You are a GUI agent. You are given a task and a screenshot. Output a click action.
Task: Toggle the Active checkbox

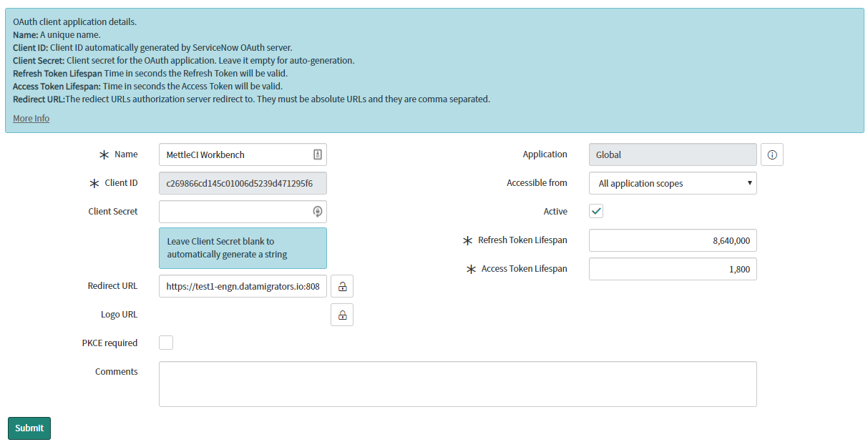(x=596, y=211)
